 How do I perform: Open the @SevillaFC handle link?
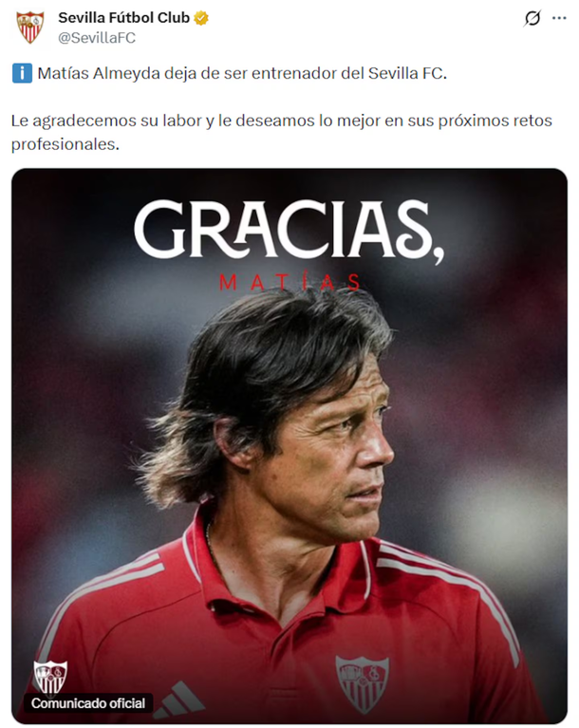click(x=97, y=38)
